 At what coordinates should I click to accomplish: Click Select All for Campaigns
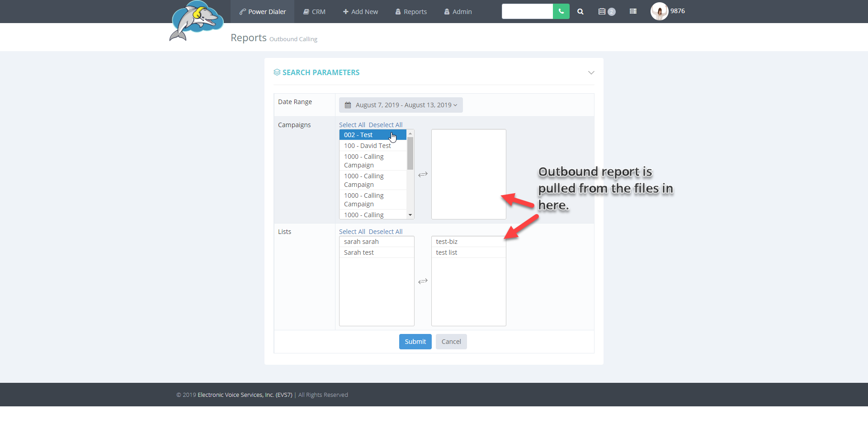tap(352, 125)
